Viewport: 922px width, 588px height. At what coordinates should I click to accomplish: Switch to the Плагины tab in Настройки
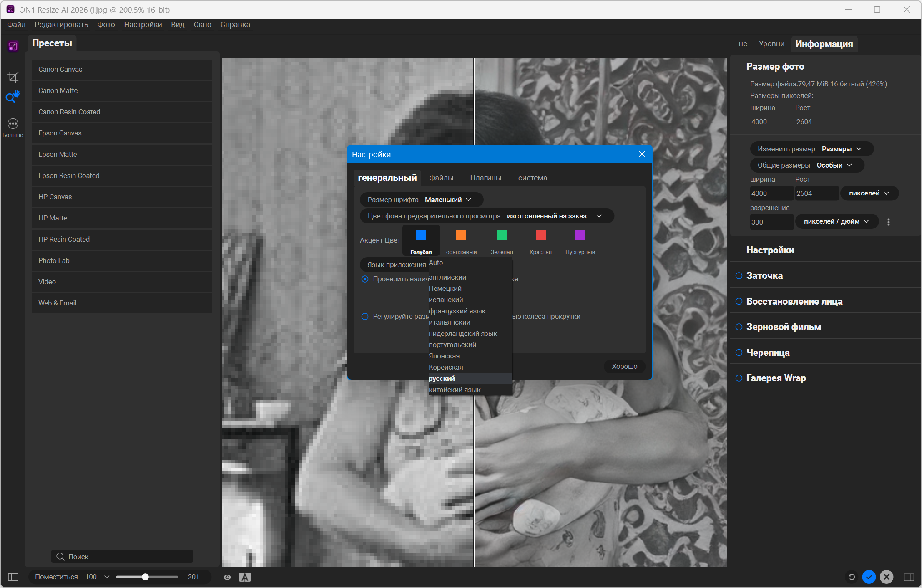coord(485,178)
